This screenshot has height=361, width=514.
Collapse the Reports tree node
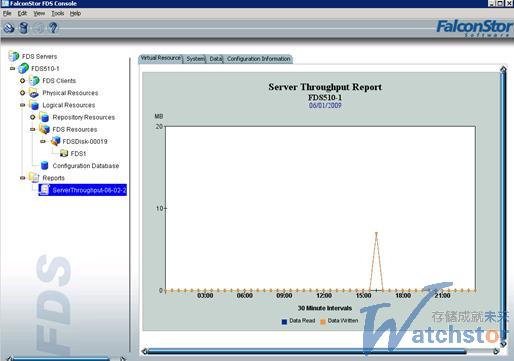[x=22, y=178]
